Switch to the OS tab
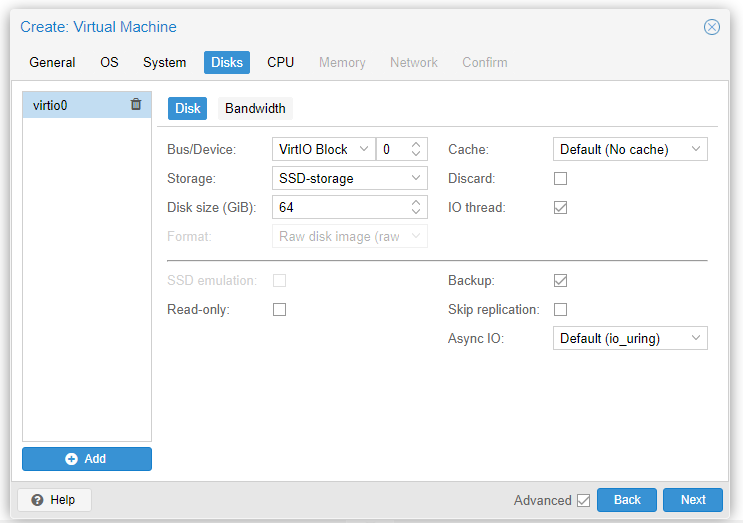 (109, 63)
